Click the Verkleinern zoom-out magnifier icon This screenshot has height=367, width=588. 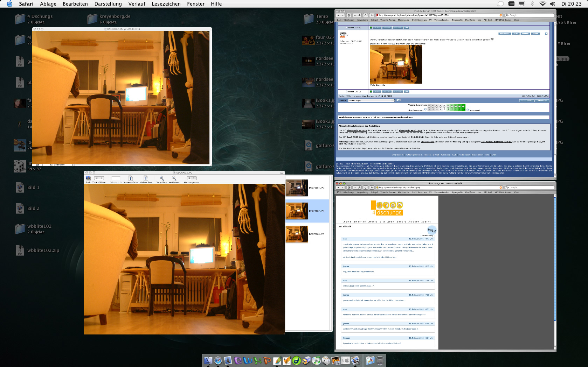tap(174, 178)
